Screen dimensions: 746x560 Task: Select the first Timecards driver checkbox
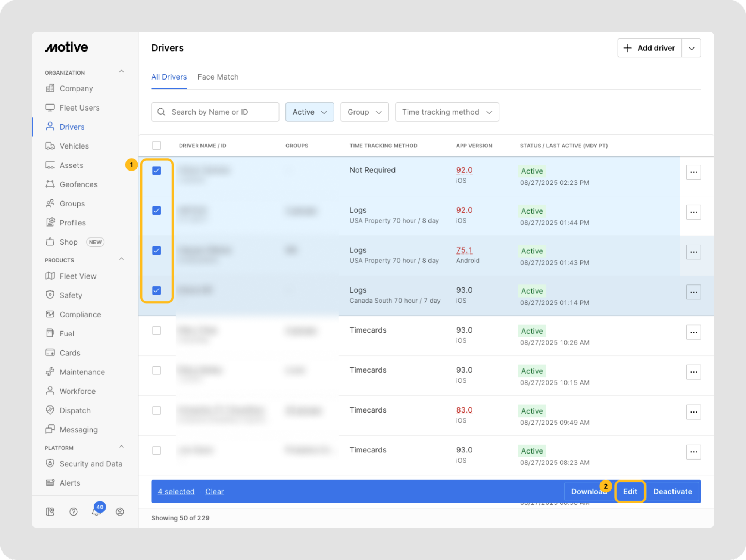click(157, 330)
